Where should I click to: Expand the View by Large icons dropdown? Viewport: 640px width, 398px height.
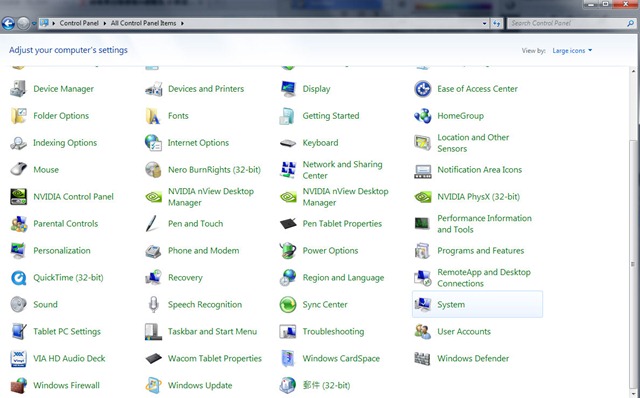pyautogui.click(x=572, y=51)
